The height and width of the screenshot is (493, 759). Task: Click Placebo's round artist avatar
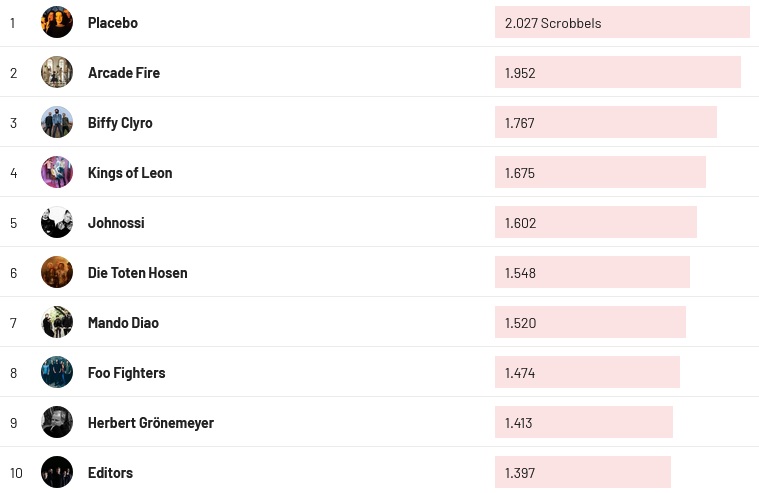(57, 22)
